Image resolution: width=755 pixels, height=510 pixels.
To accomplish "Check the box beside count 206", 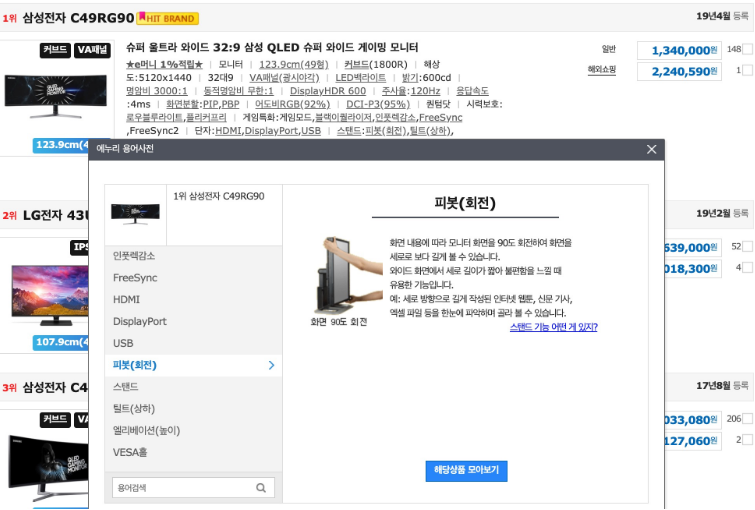I will (747, 418).
